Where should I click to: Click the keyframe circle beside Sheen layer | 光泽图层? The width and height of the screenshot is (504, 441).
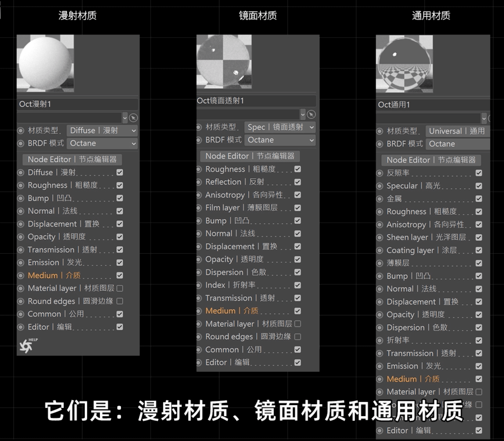[380, 238]
